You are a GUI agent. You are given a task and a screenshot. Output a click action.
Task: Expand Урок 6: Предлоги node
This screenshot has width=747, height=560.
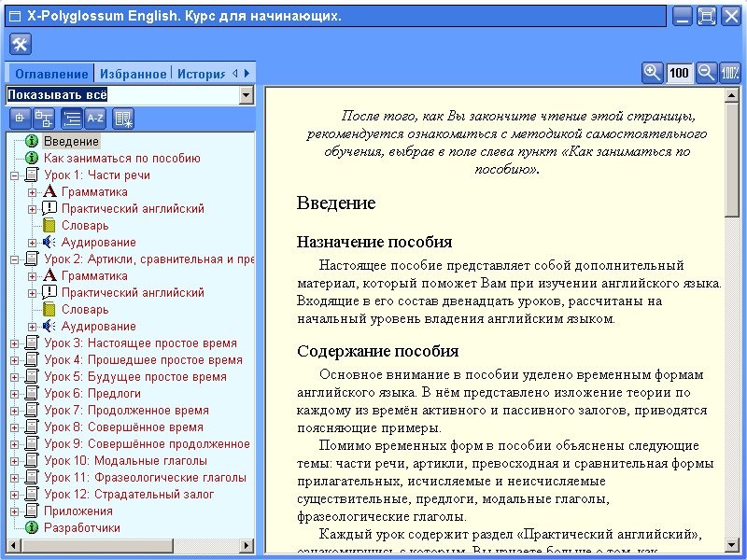[14, 394]
